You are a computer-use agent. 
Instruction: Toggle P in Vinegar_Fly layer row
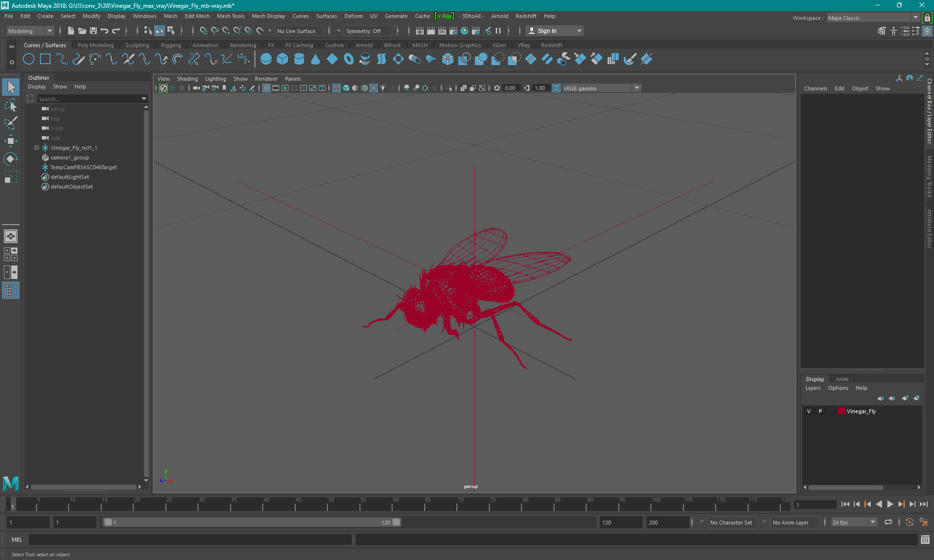coord(819,411)
